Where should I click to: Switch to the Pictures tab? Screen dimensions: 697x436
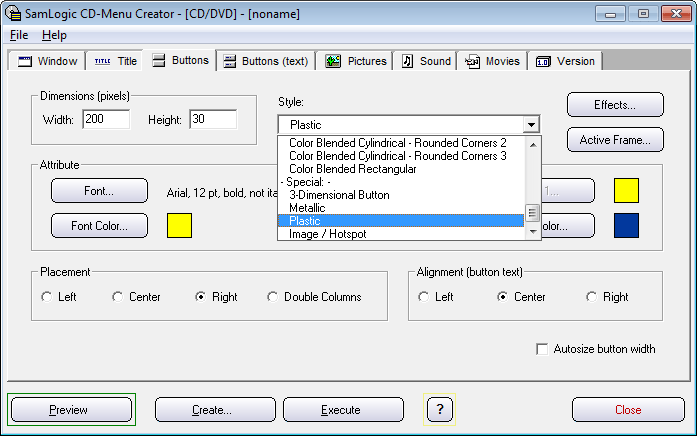coord(355,61)
